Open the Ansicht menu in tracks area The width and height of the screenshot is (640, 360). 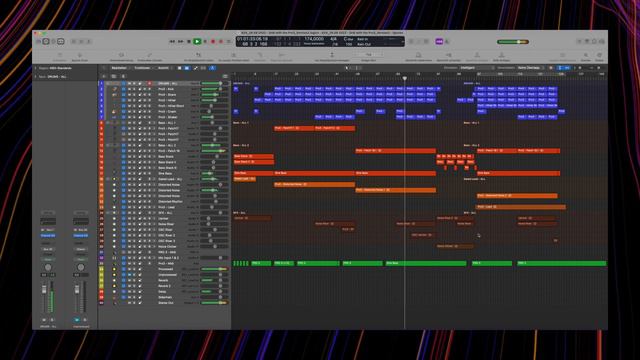pyautogui.click(x=164, y=68)
